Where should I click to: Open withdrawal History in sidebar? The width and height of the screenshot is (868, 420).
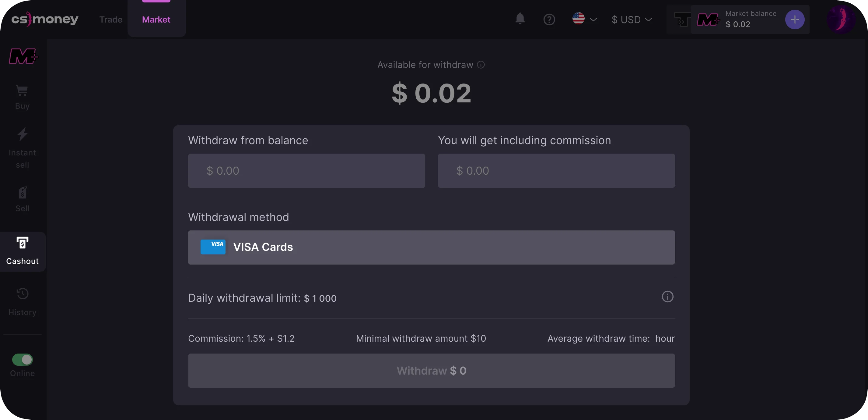tap(22, 302)
